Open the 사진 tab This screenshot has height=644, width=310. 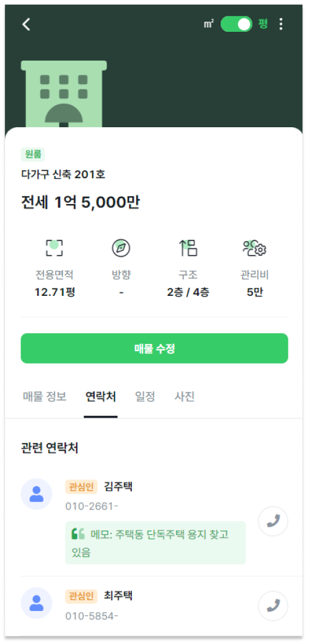[x=185, y=396]
